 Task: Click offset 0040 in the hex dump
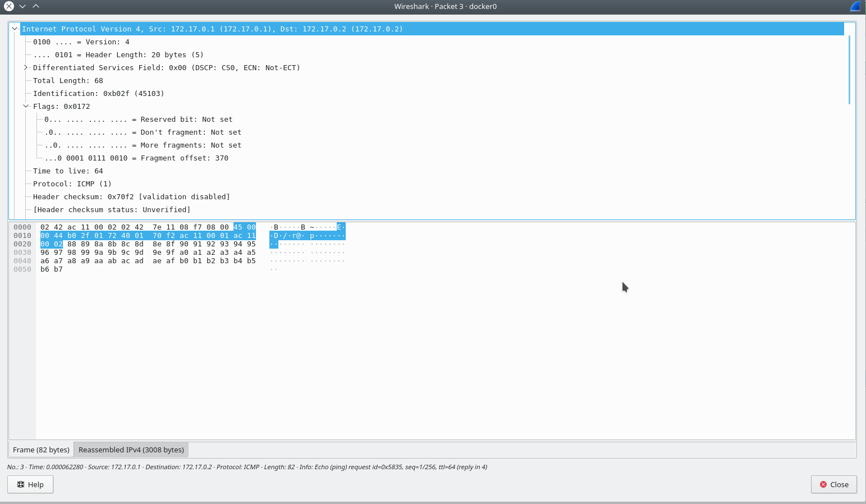coord(22,261)
